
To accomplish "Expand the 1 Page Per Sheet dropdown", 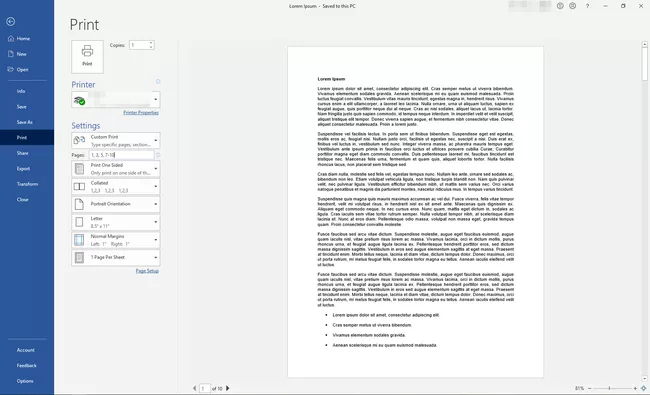I will 116,257.
